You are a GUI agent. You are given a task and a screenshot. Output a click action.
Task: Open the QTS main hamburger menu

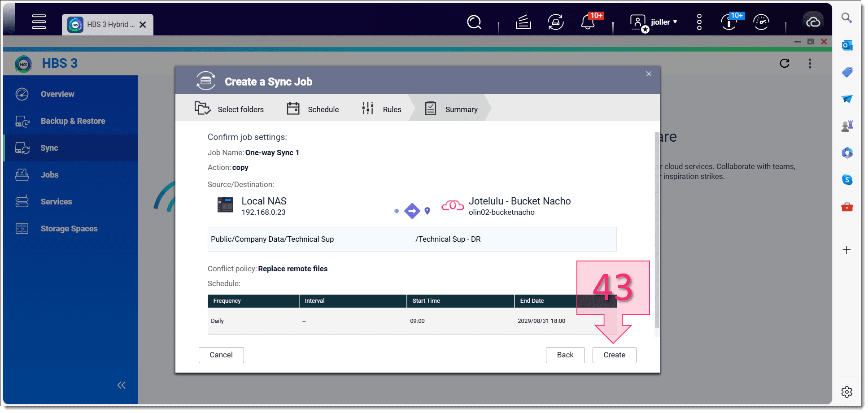(39, 22)
